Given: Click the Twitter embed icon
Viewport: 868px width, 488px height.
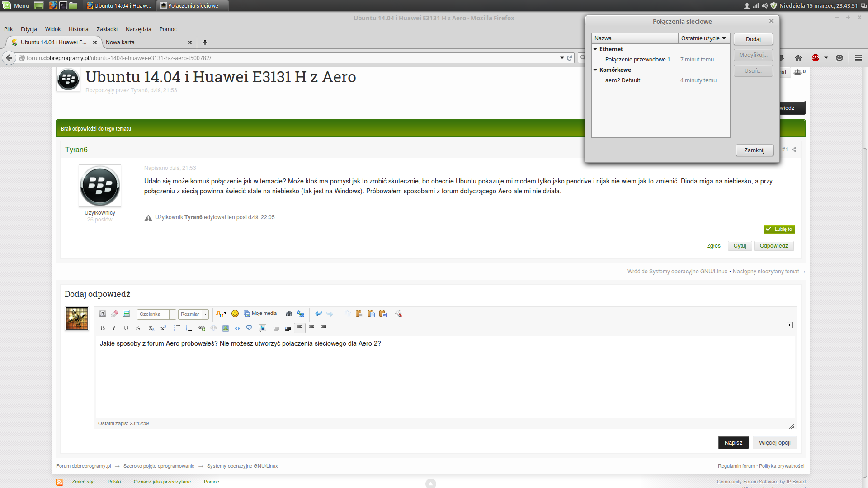Looking at the screenshot, I should click(x=262, y=328).
